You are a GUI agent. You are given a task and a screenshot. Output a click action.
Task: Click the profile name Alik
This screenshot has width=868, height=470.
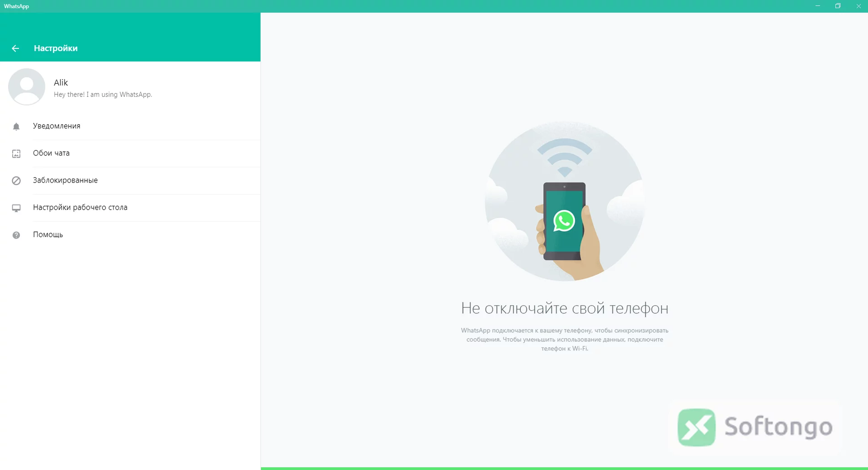[x=61, y=82]
